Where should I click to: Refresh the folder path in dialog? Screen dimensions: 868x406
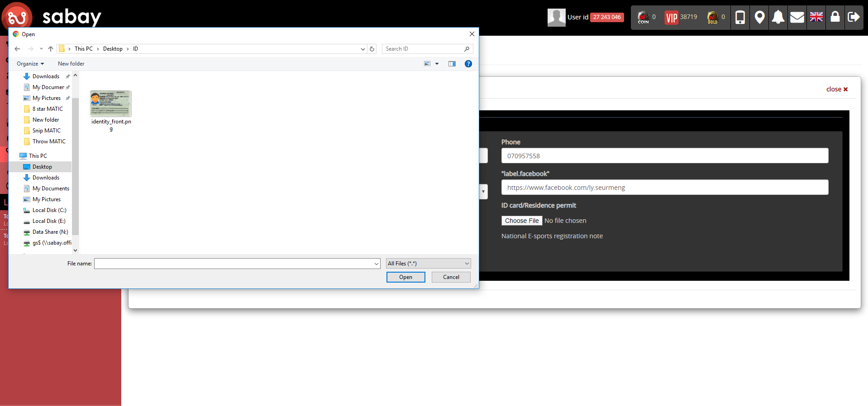pos(372,49)
